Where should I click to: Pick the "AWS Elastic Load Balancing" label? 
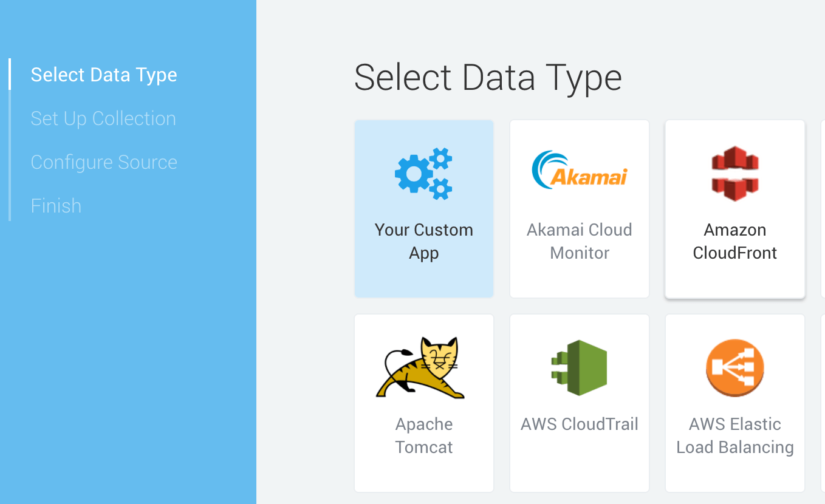tap(734, 435)
